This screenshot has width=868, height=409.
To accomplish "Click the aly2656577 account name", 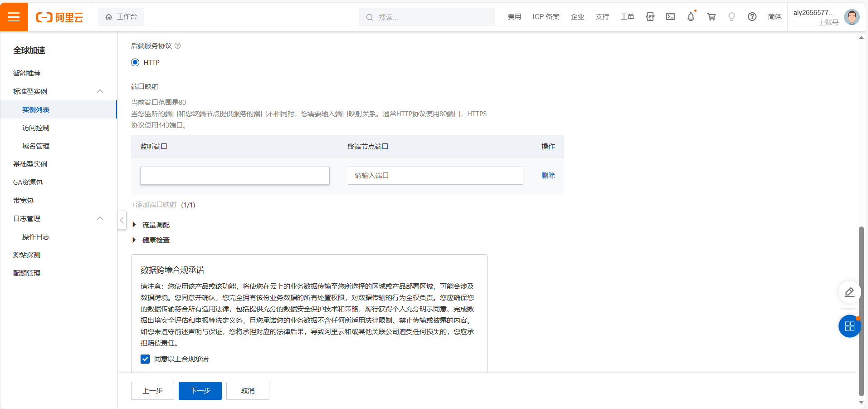I will pos(814,13).
